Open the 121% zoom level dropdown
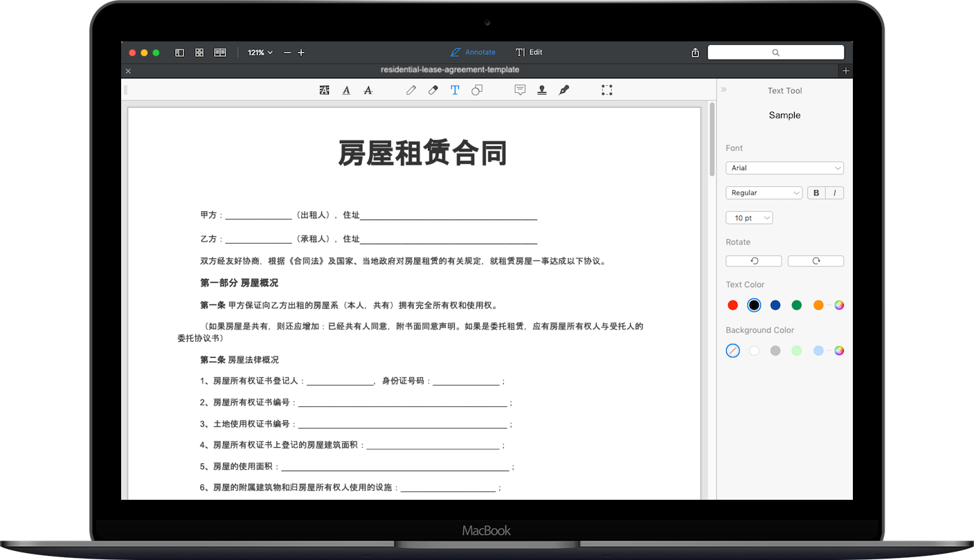This screenshot has width=974, height=560. 260,53
